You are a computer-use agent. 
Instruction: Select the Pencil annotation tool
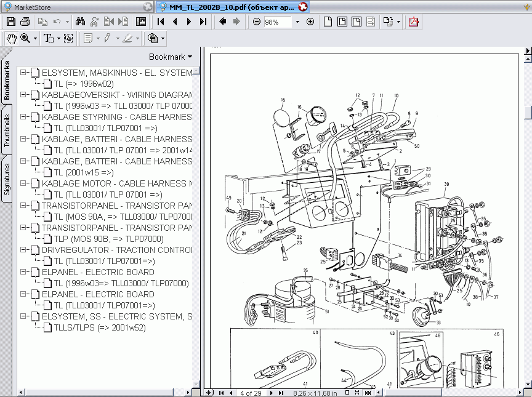point(108,38)
